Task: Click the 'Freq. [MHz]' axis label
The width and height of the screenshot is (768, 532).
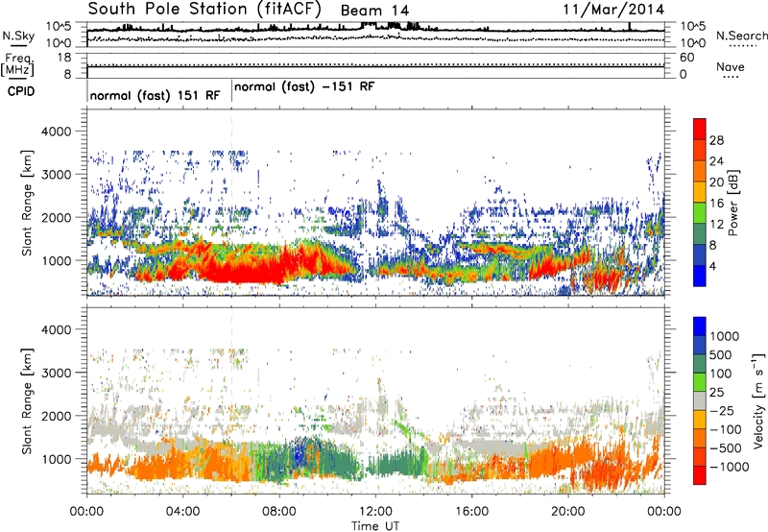Action: (x=17, y=66)
